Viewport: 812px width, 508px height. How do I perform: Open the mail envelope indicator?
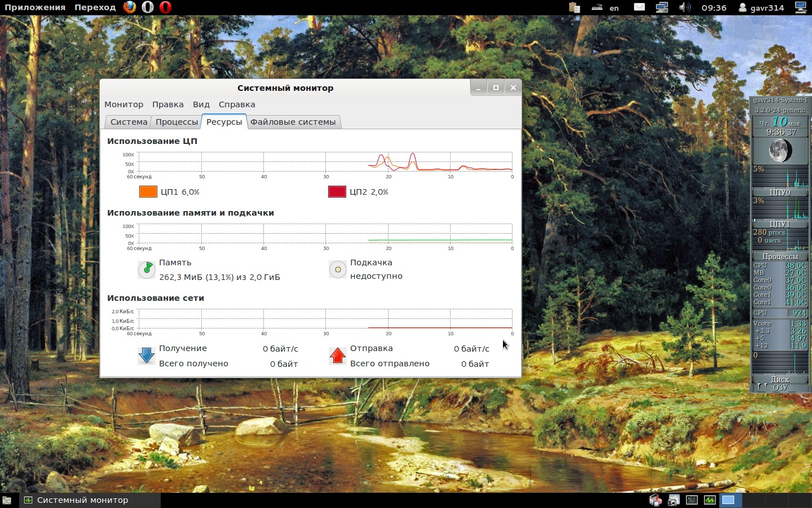click(x=639, y=7)
